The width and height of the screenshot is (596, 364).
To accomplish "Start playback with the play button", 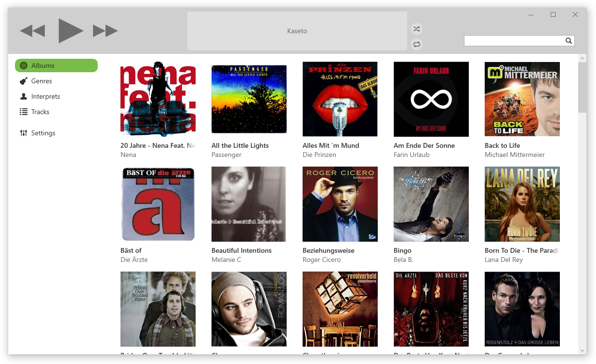I will click(71, 31).
